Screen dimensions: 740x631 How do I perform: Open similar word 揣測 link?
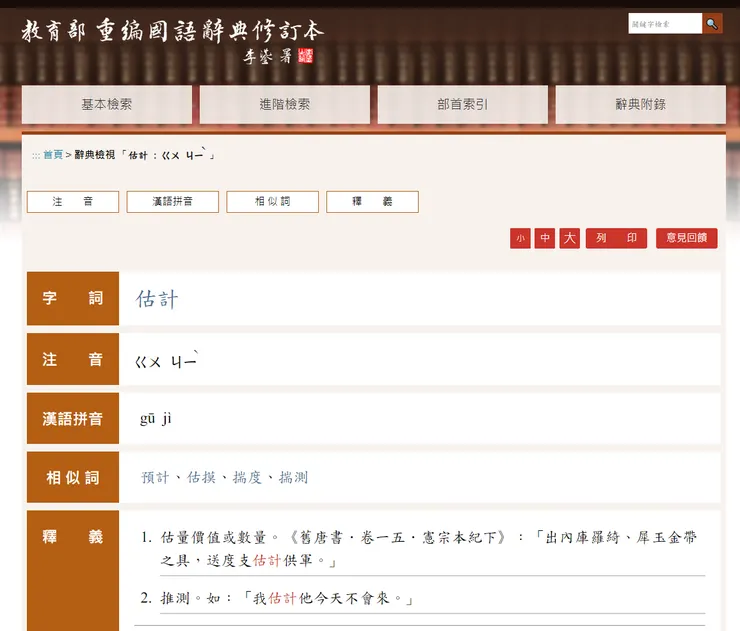tap(293, 478)
